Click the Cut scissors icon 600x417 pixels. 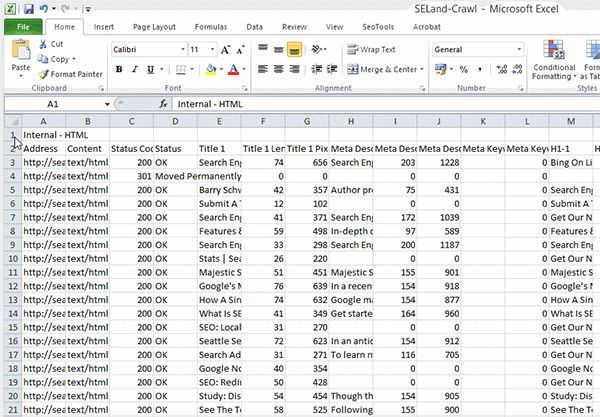click(43, 45)
